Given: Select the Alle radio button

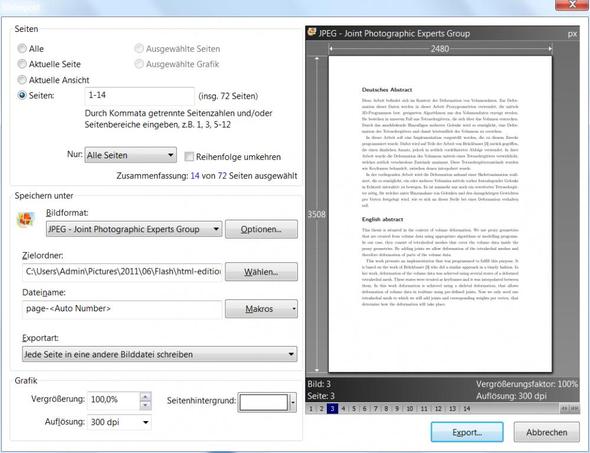Looking at the screenshot, I should click(x=22, y=48).
